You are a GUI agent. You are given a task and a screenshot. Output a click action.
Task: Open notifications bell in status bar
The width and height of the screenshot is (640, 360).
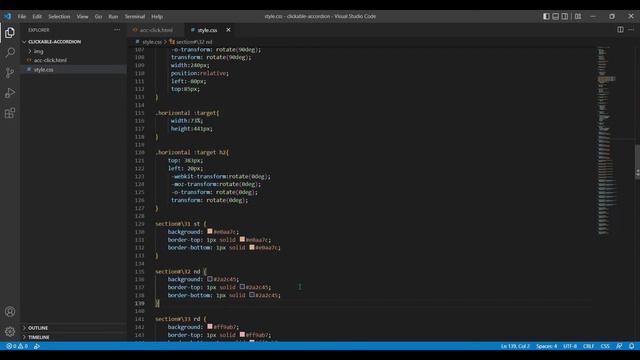(x=631, y=346)
